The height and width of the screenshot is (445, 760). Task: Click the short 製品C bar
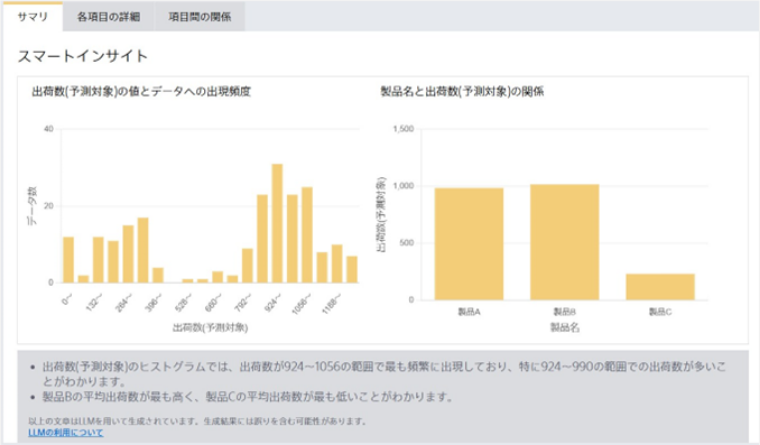660,286
